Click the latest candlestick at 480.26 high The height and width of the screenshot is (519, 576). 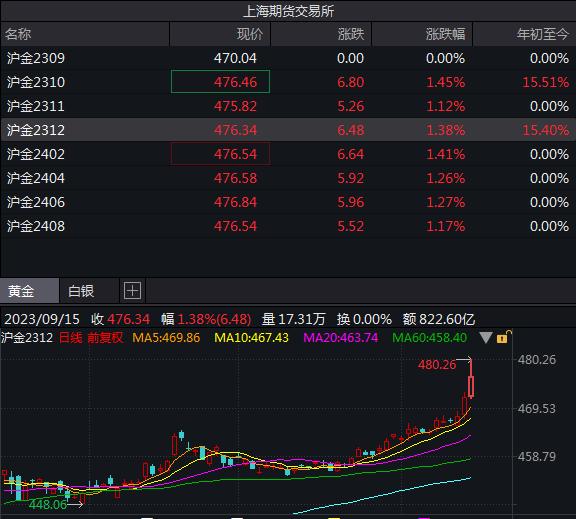[471, 386]
